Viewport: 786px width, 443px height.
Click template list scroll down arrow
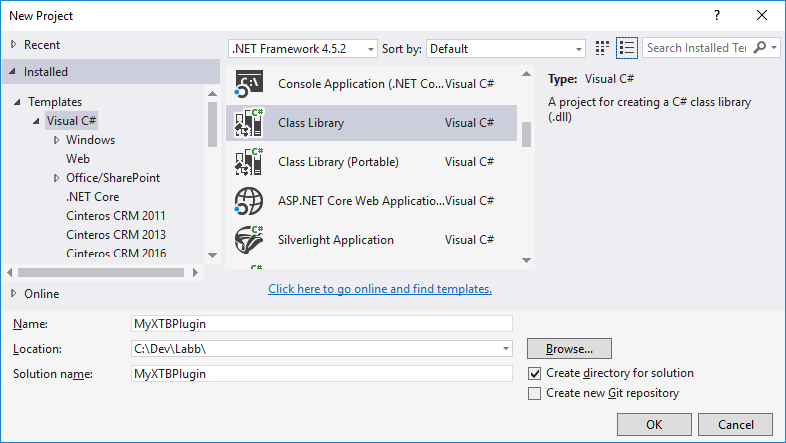pos(526,260)
